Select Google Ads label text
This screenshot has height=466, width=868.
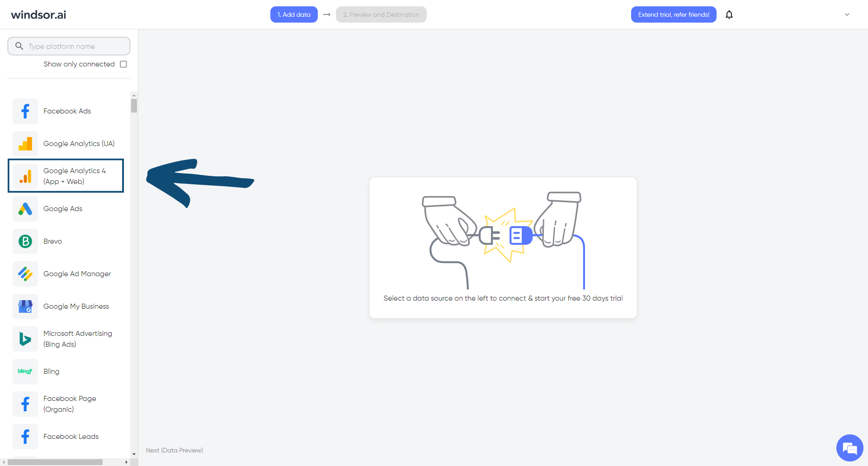[x=63, y=209]
